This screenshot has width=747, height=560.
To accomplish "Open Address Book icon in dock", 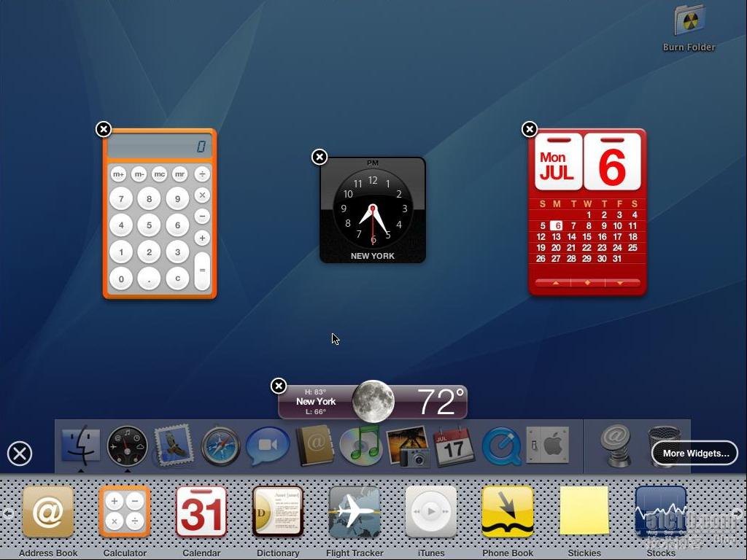I will 314,446.
